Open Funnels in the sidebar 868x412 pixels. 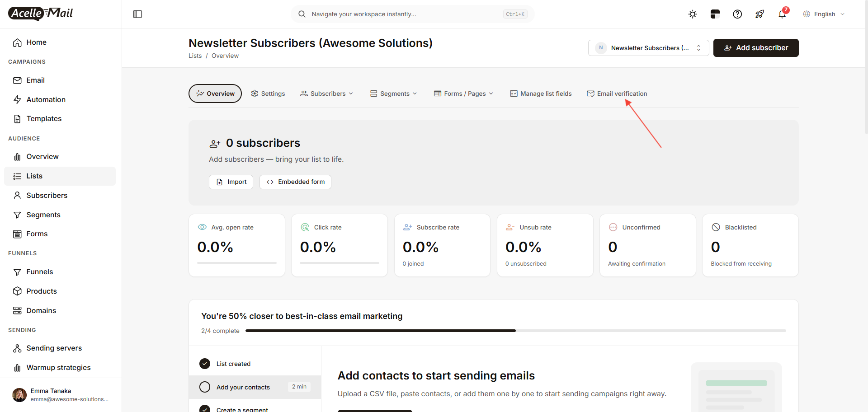60,272
